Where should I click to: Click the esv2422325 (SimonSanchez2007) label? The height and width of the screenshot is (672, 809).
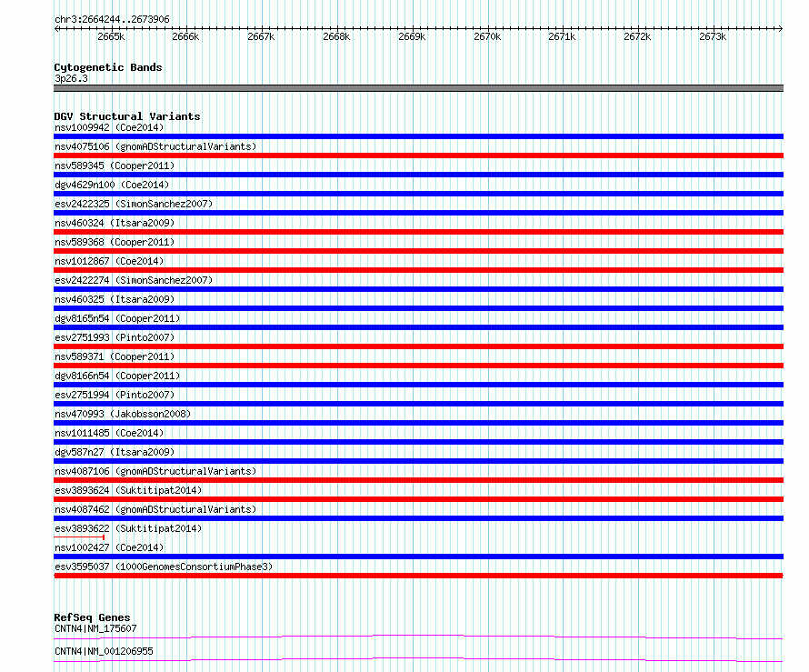click(x=134, y=204)
